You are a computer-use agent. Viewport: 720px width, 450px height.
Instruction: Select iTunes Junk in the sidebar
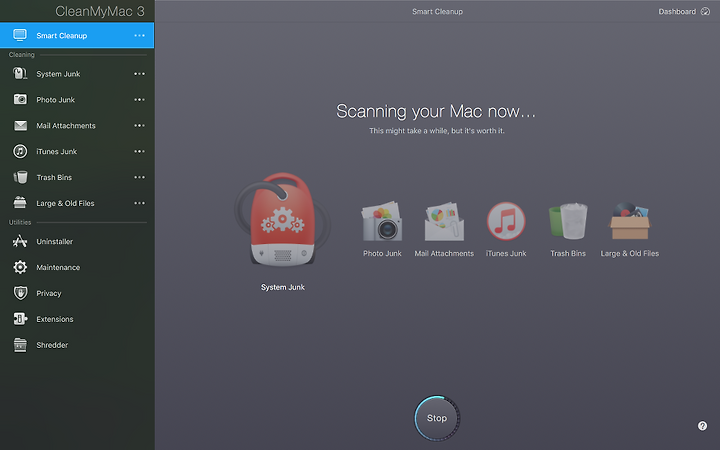[77, 151]
